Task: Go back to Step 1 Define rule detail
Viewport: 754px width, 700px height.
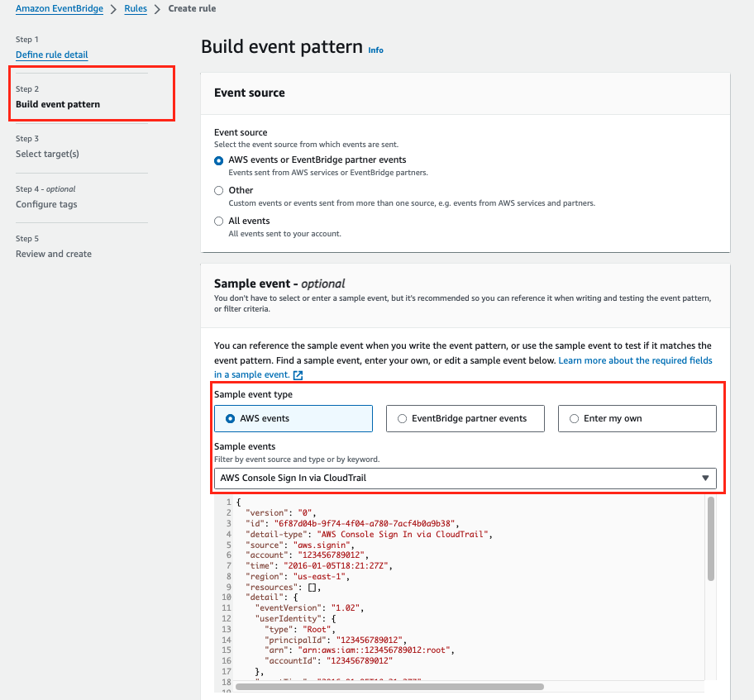Action: pos(51,55)
